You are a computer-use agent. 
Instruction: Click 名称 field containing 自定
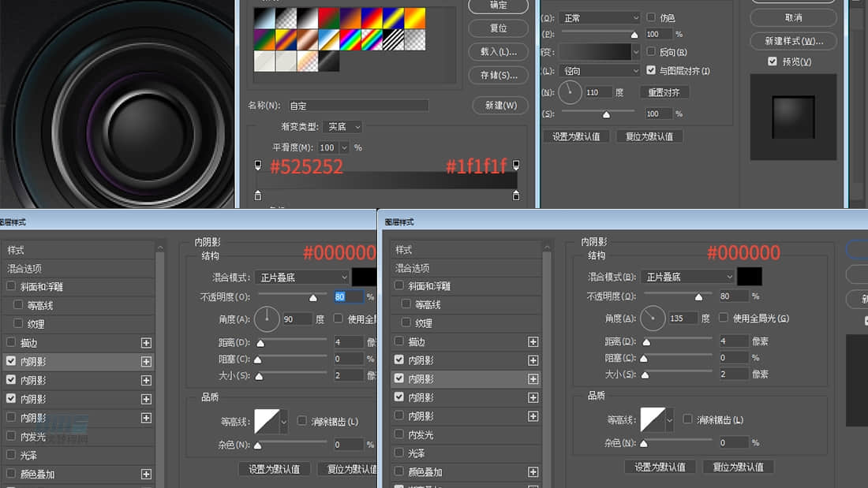(358, 105)
